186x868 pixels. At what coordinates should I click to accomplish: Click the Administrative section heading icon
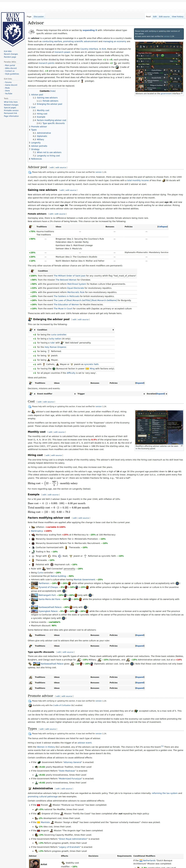pos(30,788)
